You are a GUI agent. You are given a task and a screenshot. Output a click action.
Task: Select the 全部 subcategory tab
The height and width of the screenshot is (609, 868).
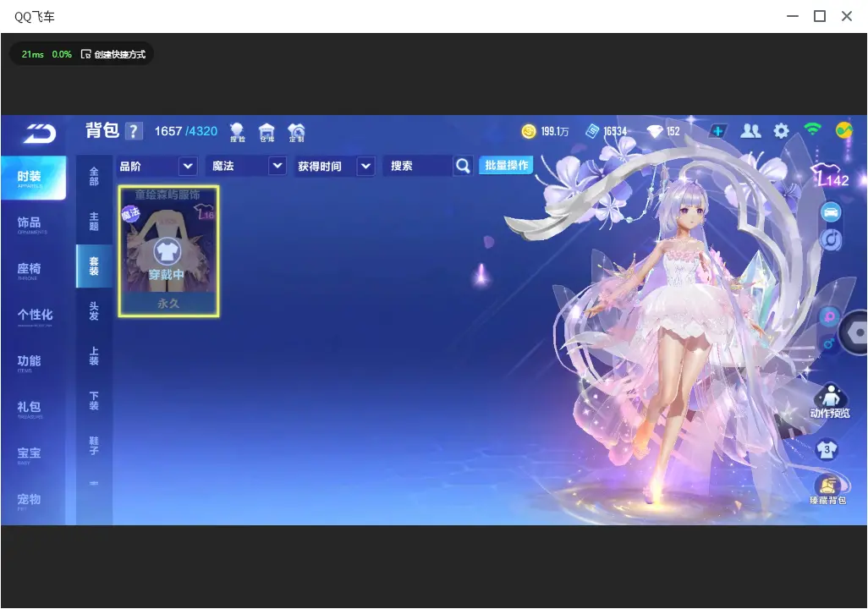(x=94, y=177)
